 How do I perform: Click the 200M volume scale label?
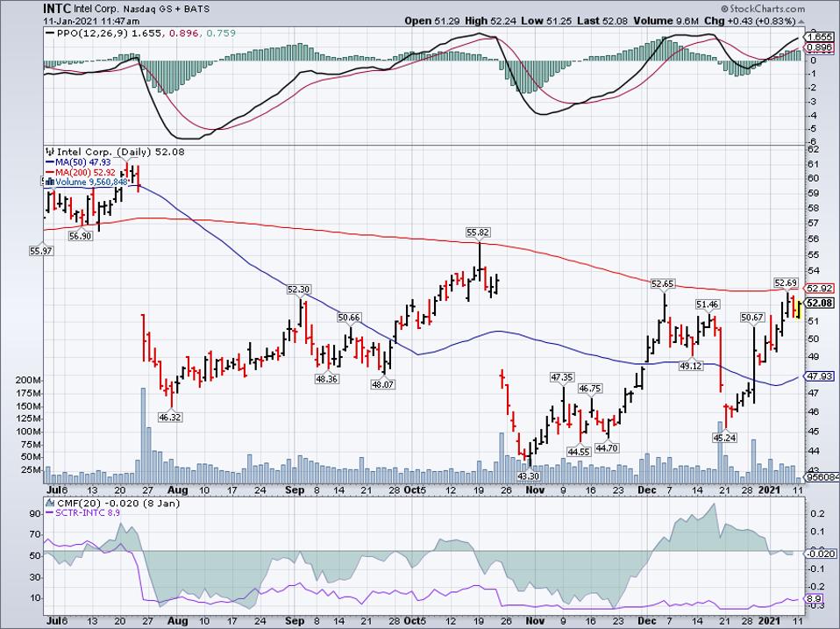pyautogui.click(x=30, y=381)
